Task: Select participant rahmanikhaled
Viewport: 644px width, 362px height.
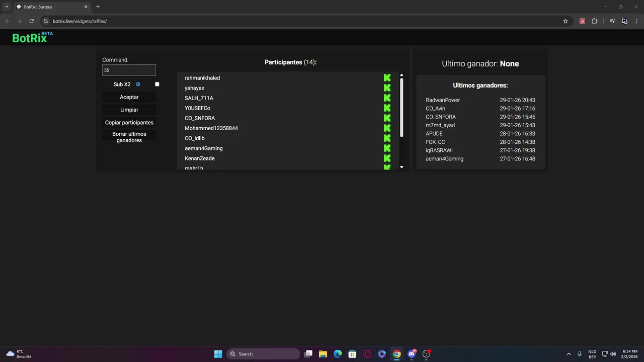Action: [202, 78]
